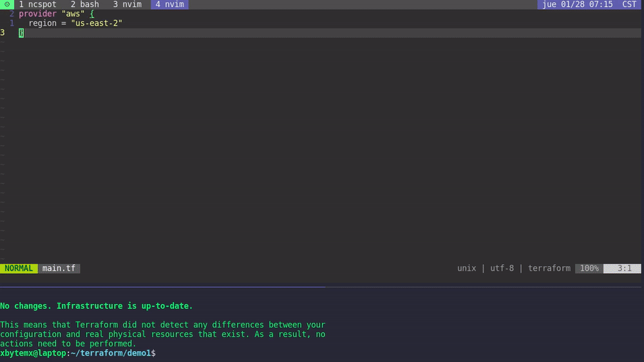Click the xbytemx@laptop shell prompt user
The image size is (644, 362).
33,354
